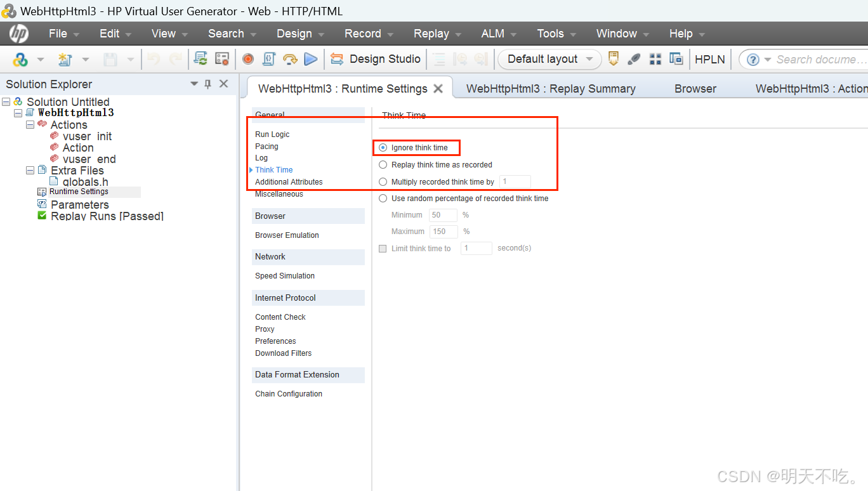Click the vuser_init action icon
The width and height of the screenshot is (868, 491).
coord(55,136)
